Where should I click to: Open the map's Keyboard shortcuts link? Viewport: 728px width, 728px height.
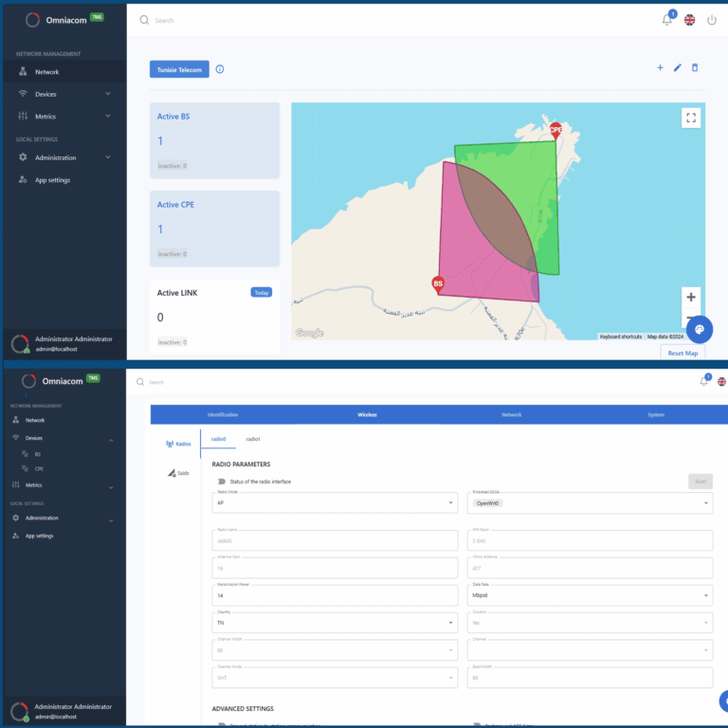pos(620,337)
